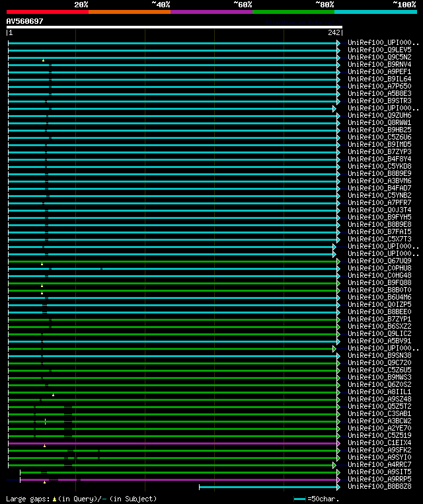Screen dimensions: 423x504
Task: Click label UniRef100_B8BEE0
Action: (379, 312)
